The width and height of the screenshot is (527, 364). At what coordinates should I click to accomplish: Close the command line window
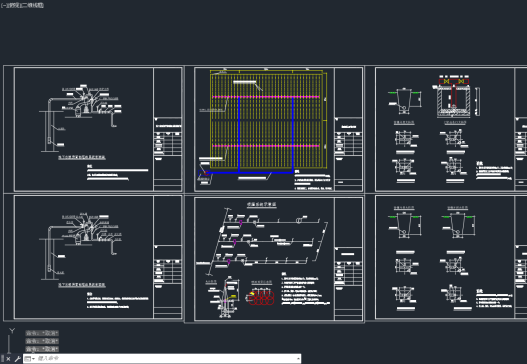click(x=8, y=359)
